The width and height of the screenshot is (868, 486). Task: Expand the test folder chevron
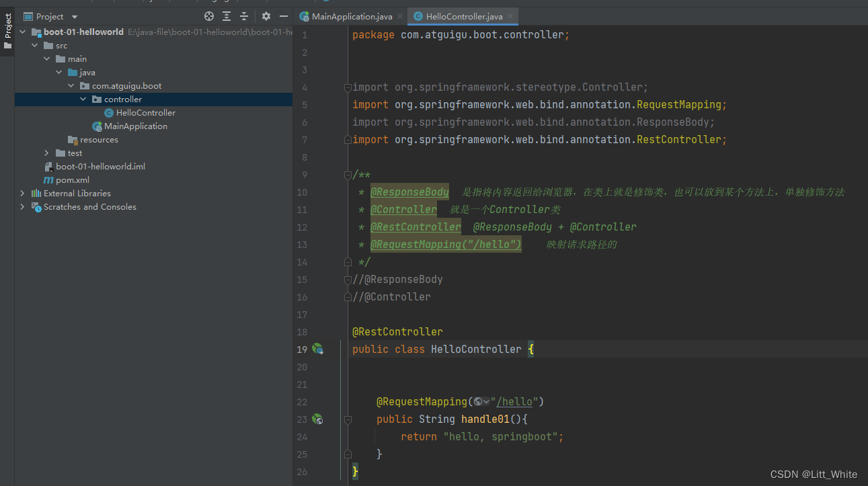pyautogui.click(x=47, y=153)
